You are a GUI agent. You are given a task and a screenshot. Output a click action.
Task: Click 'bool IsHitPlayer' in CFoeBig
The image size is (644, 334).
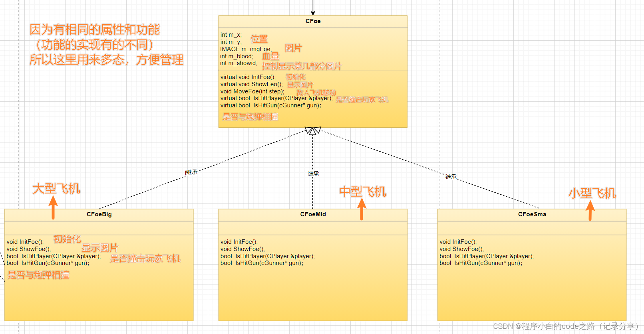click(x=54, y=256)
